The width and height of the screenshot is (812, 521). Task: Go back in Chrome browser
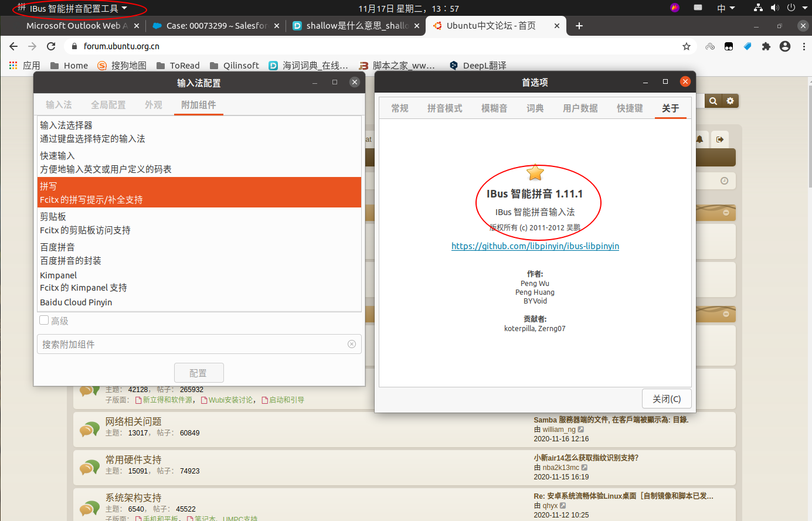pos(13,46)
